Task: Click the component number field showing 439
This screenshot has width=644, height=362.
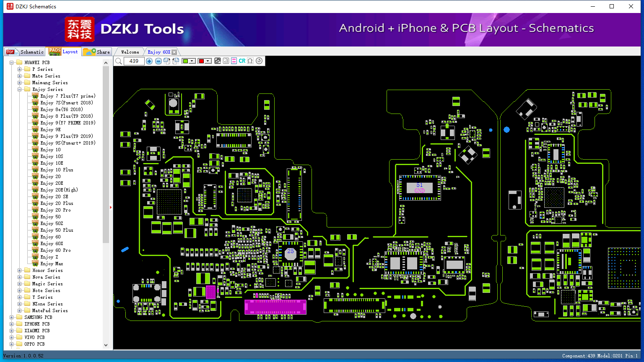Action: [x=134, y=61]
